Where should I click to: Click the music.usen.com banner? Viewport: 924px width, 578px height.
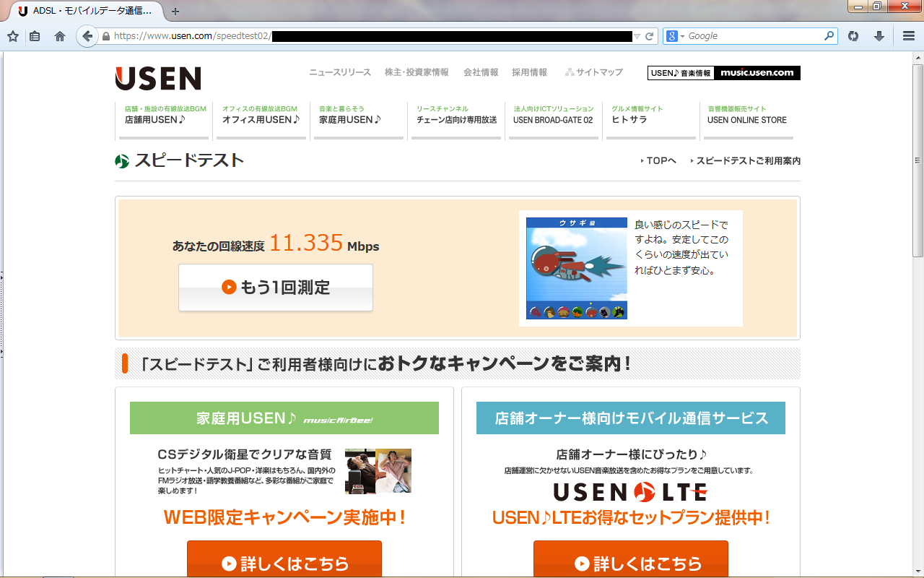pos(757,72)
